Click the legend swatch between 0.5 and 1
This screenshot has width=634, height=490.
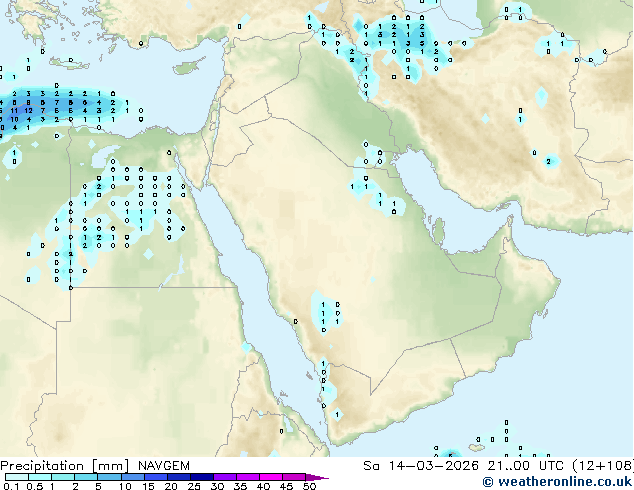(x=40, y=477)
